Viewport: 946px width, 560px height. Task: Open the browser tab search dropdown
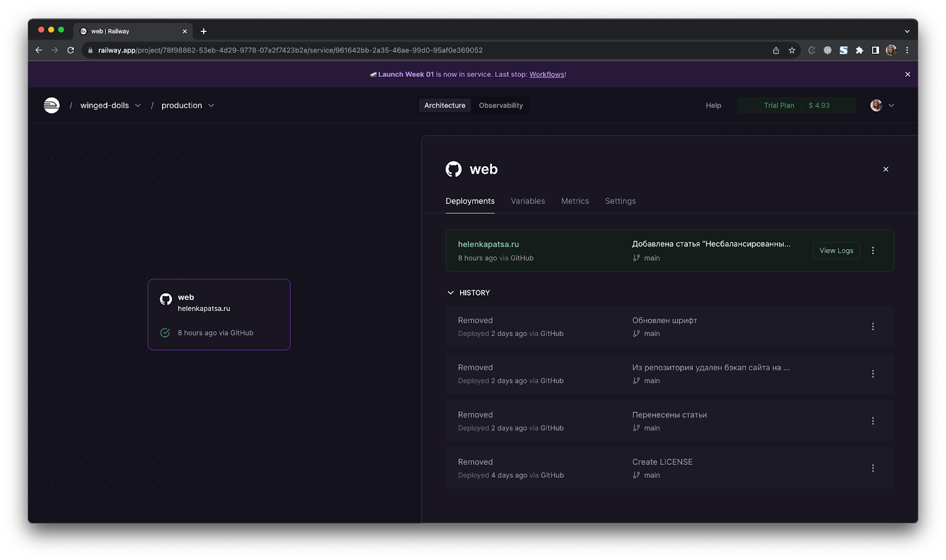click(x=907, y=31)
